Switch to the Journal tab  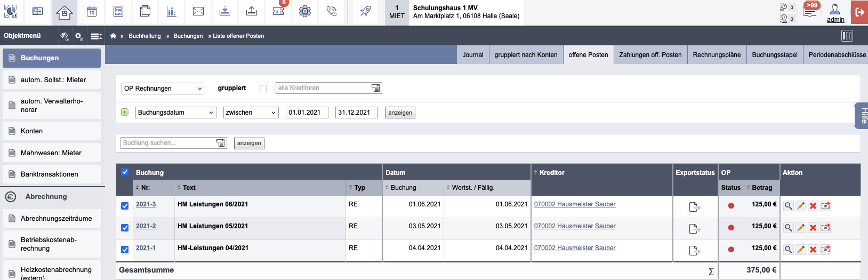click(x=473, y=55)
